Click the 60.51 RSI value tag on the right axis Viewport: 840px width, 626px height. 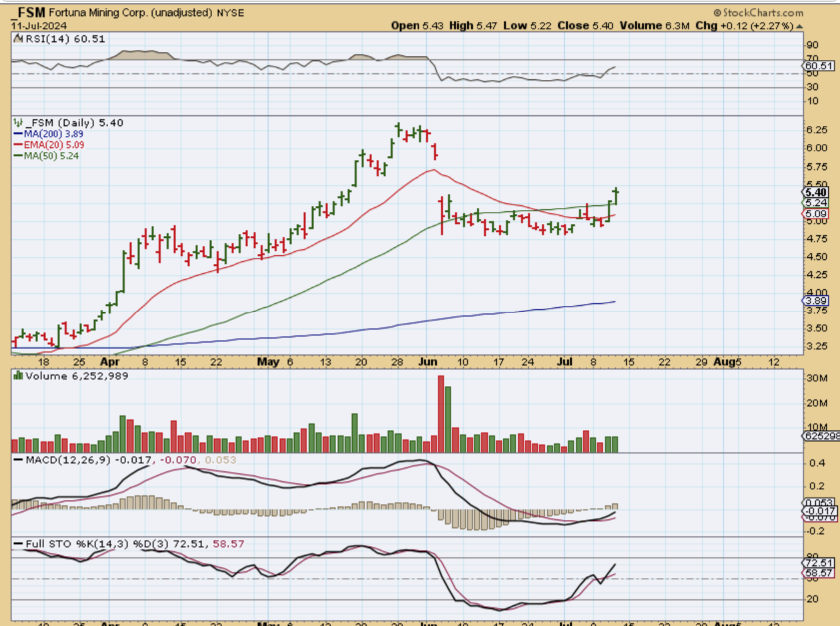pos(819,66)
